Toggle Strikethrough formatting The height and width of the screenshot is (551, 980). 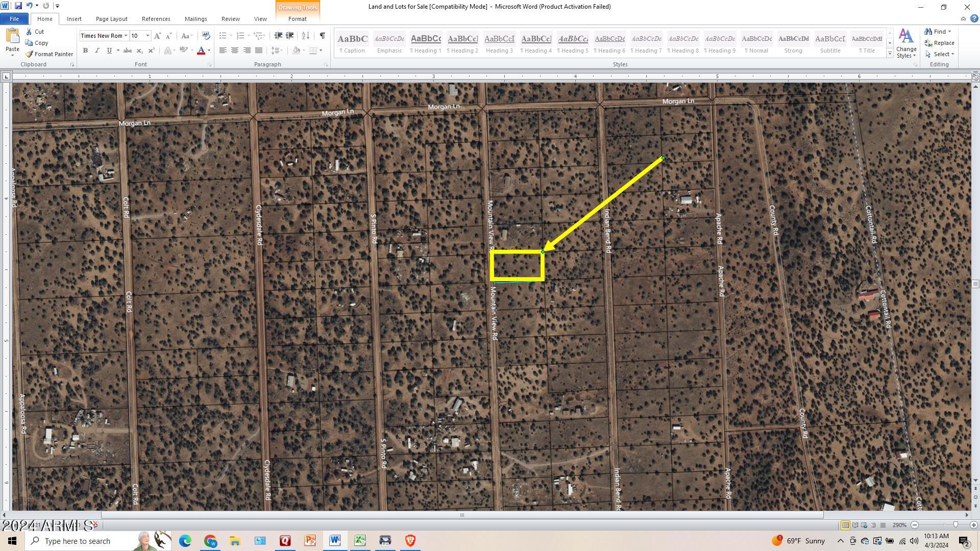(128, 51)
